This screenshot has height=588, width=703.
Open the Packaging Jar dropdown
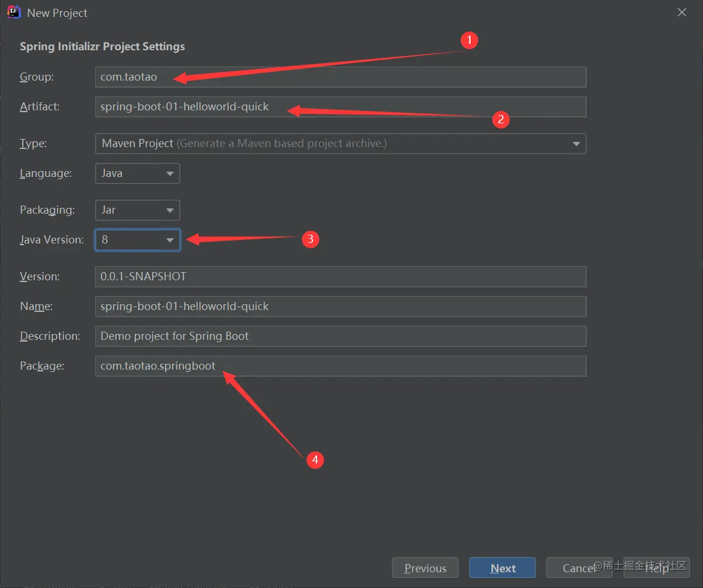(x=138, y=210)
